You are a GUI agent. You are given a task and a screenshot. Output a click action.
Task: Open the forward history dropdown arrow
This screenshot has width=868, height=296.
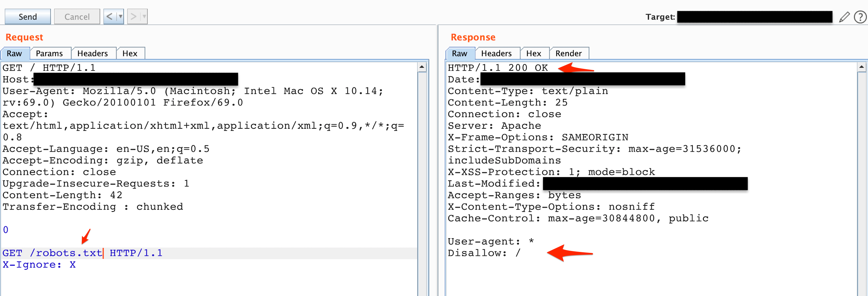144,16
